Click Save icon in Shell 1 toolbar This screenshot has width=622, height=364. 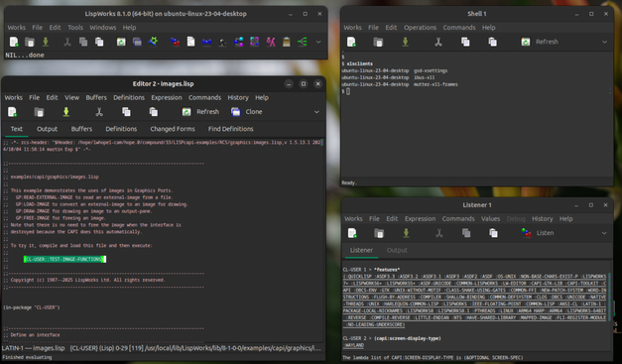tap(405, 42)
